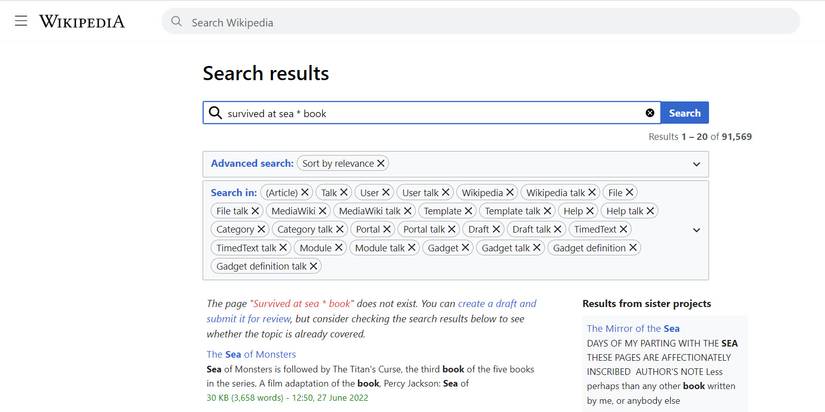Expand the Search in namespaces panel

click(696, 229)
